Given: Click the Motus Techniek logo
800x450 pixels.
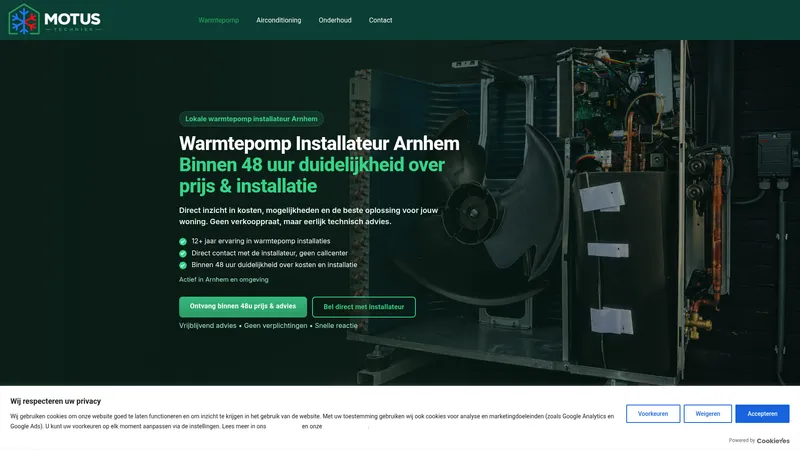Looking at the screenshot, I should point(55,20).
